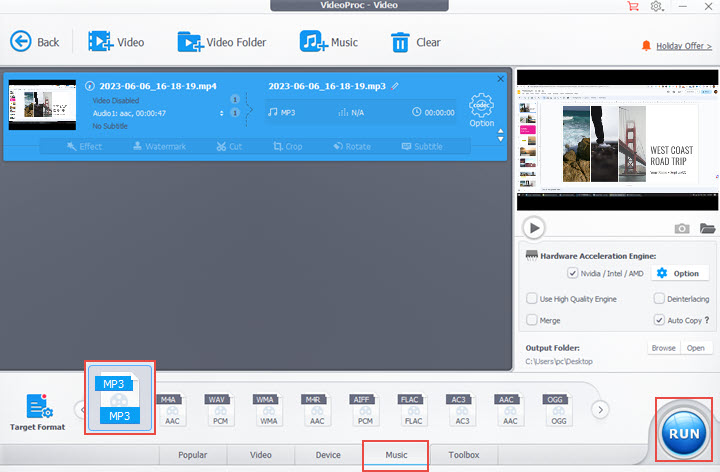Open the Effect tool
Screen dimensions: 720x472
tap(84, 146)
